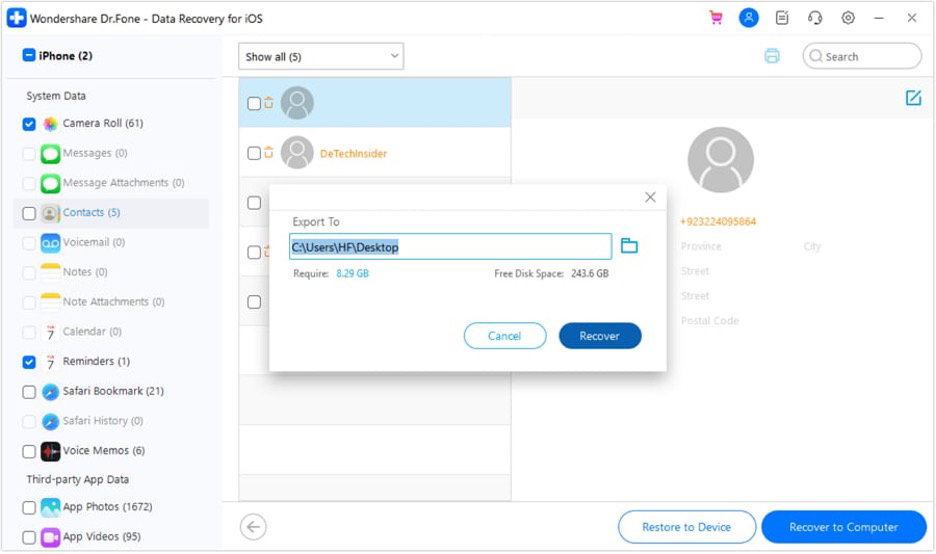This screenshot has width=936, height=554.
Task: Click the Contacts icon in sidebar
Action: (x=50, y=213)
